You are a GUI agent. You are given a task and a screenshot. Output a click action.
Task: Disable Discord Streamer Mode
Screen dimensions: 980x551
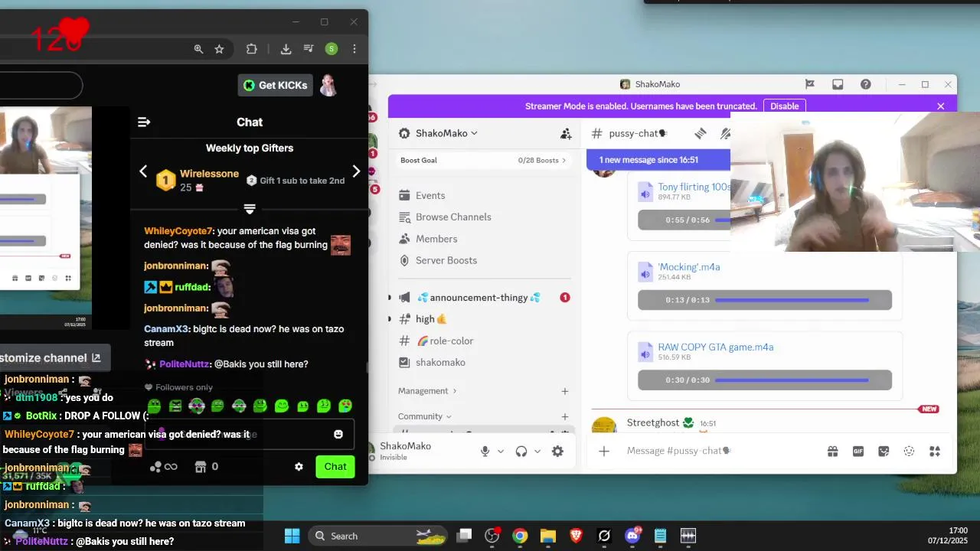[x=784, y=106]
